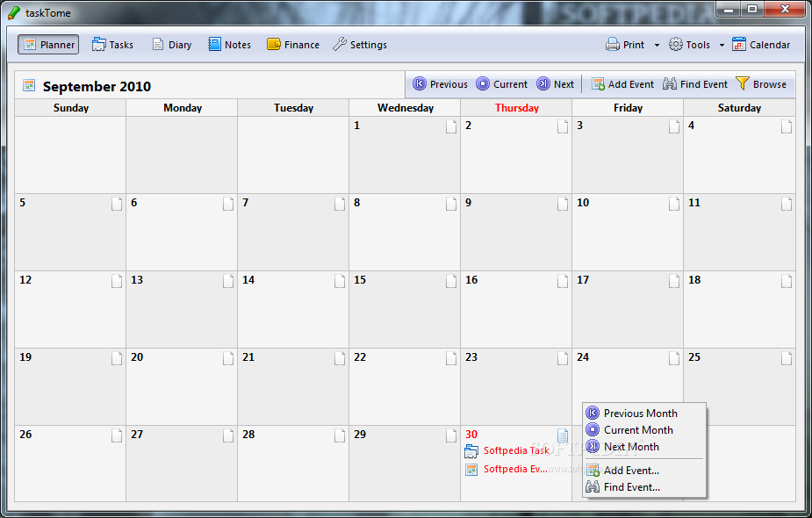The image size is (812, 518).
Task: Click the note icon on September 3
Action: pyautogui.click(x=673, y=126)
